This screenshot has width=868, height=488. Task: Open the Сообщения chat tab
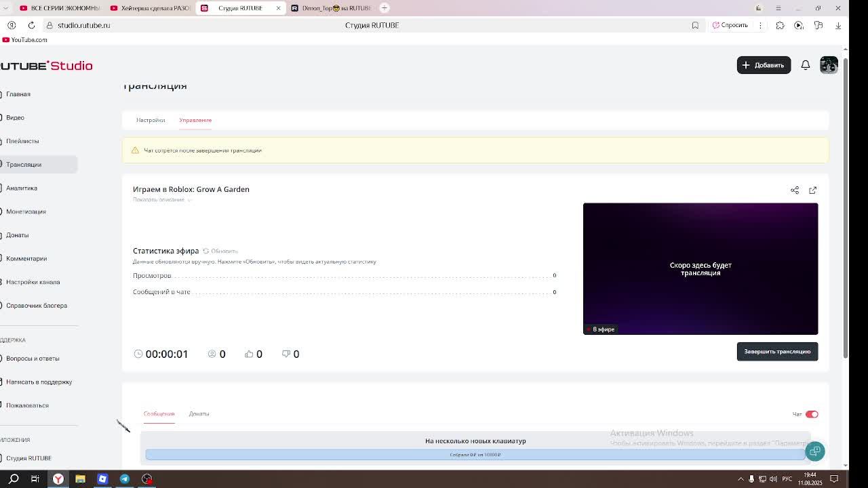coord(159,413)
